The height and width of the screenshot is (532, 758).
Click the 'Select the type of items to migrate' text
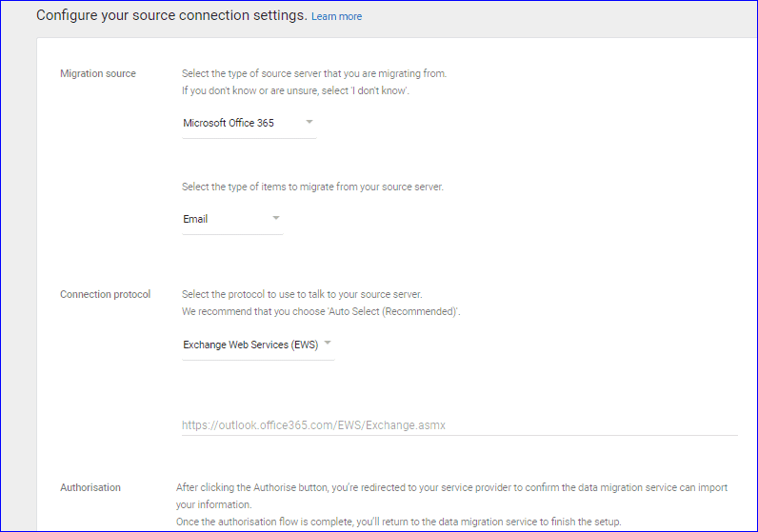[312, 187]
